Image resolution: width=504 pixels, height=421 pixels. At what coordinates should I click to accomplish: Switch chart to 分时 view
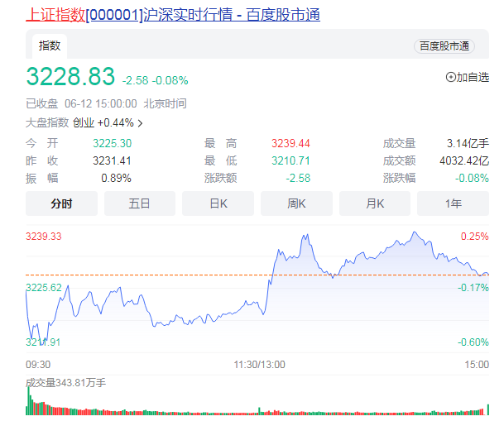pos(61,203)
